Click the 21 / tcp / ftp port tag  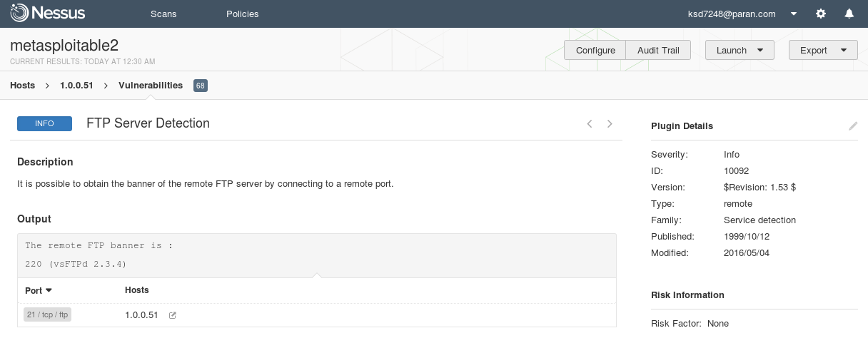[48, 314]
